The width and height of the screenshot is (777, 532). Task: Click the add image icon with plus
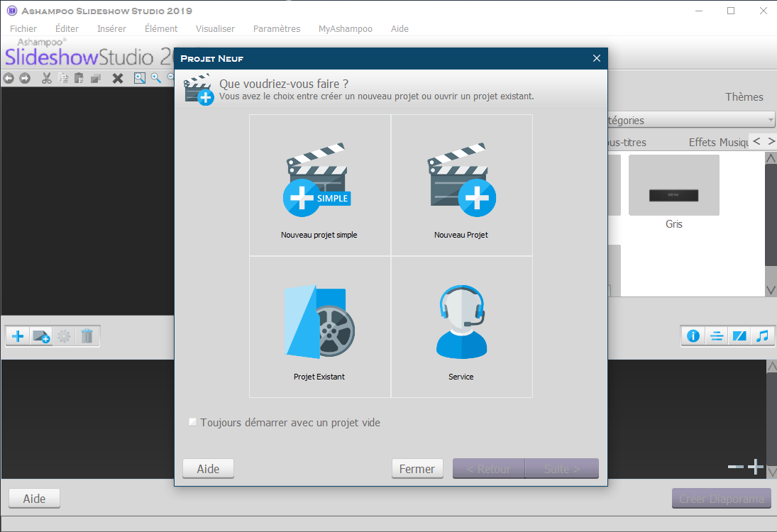pyautogui.click(x=41, y=336)
